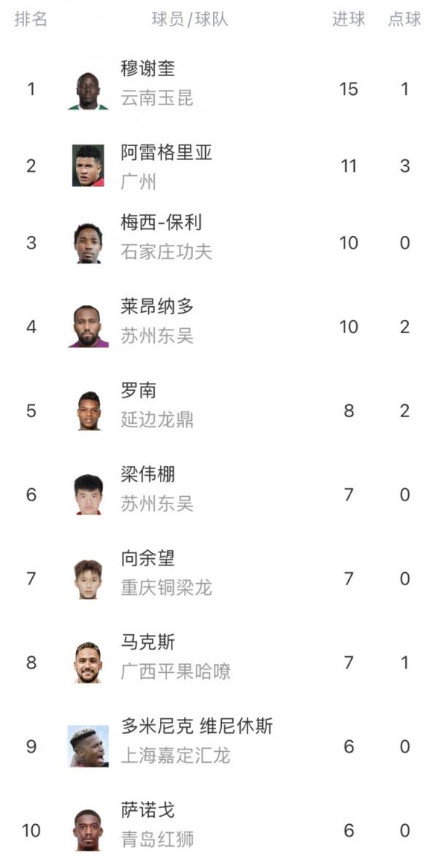Viewport: 438px width, 868px height.
Task: Select the team 上海嘉定汇龙
Action: point(175,756)
